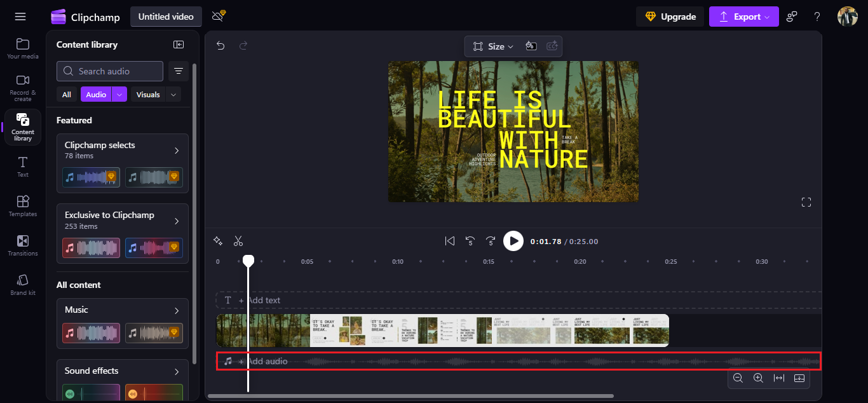Click the fullscreen preview icon
The height and width of the screenshot is (403, 868).
(x=806, y=202)
